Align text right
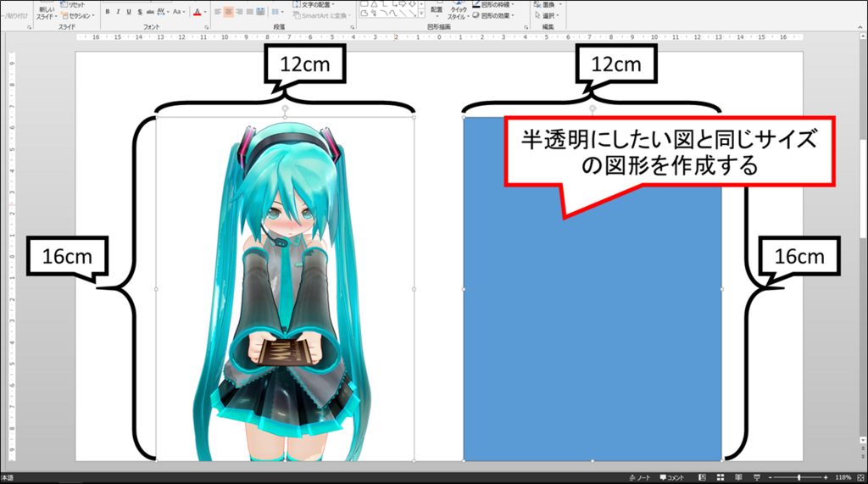This screenshot has height=484, width=868. point(239,12)
